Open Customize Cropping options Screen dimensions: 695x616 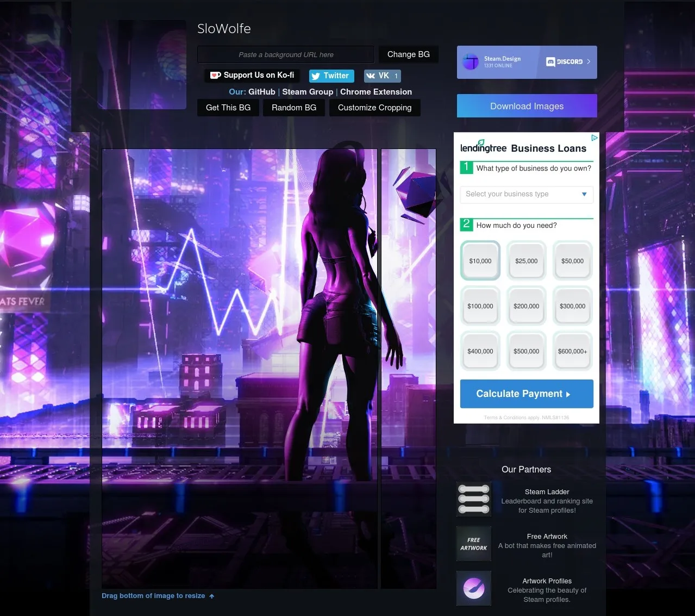375,108
